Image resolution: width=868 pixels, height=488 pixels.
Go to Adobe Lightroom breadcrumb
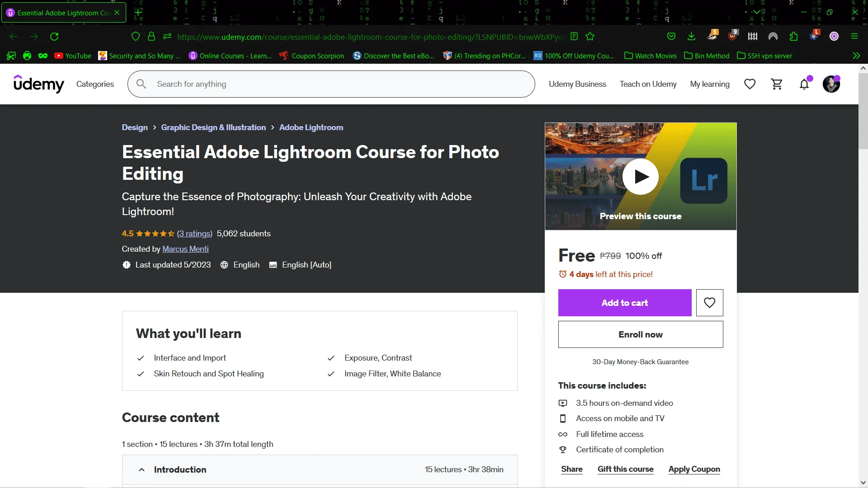(x=311, y=127)
